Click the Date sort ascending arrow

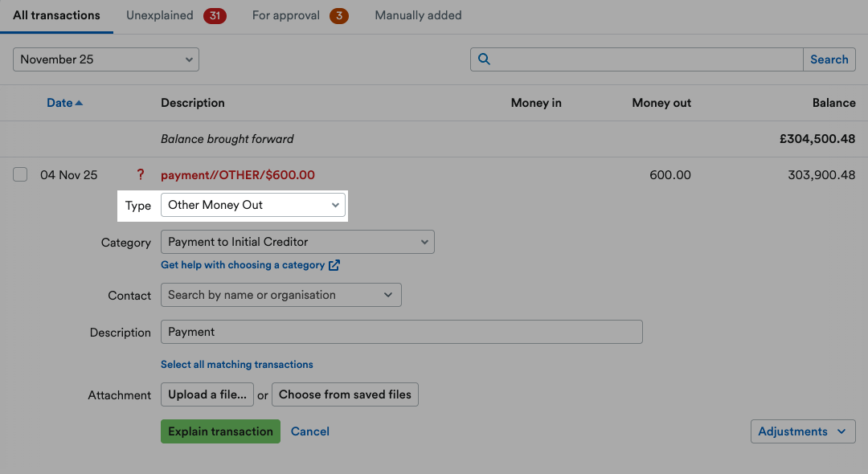point(79,103)
